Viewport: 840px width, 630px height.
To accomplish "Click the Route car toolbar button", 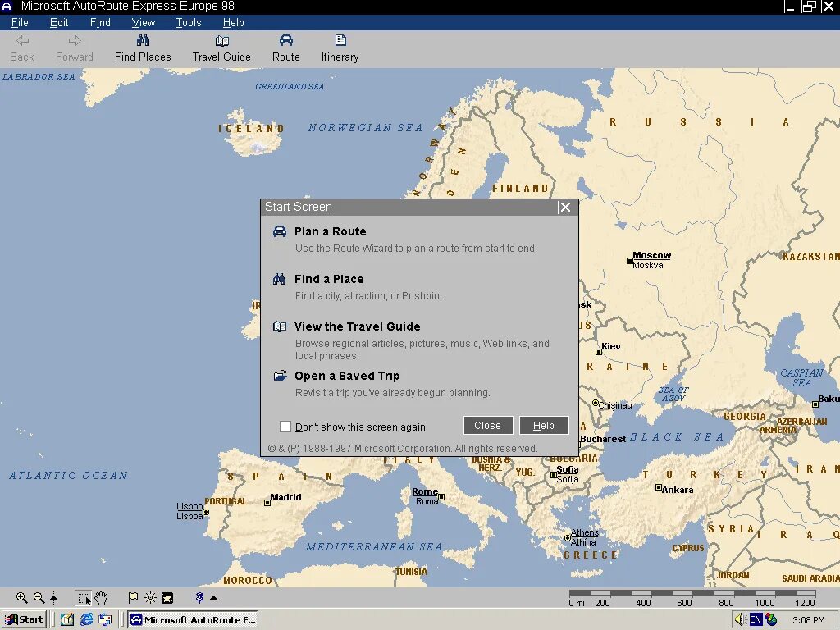I will (286, 48).
